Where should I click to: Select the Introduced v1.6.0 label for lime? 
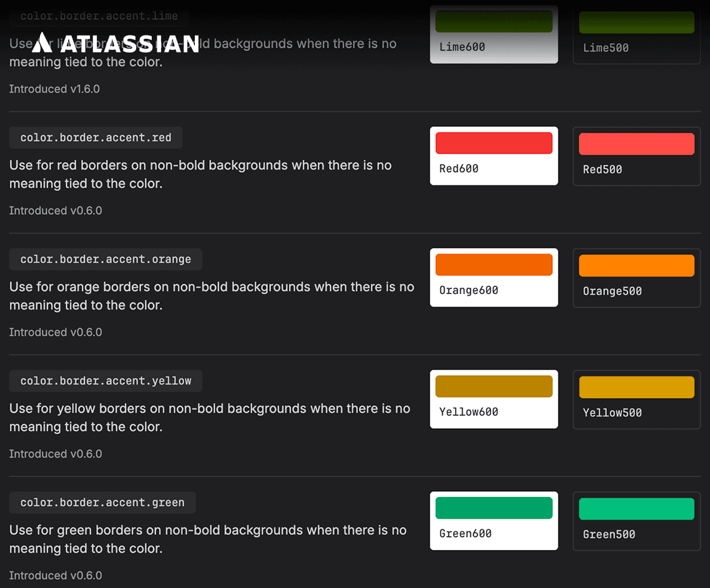pos(54,89)
